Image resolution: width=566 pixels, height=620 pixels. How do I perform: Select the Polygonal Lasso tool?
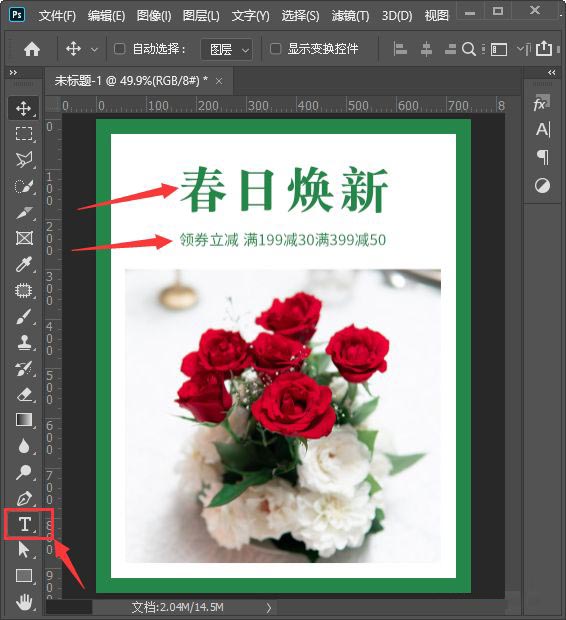click(24, 160)
